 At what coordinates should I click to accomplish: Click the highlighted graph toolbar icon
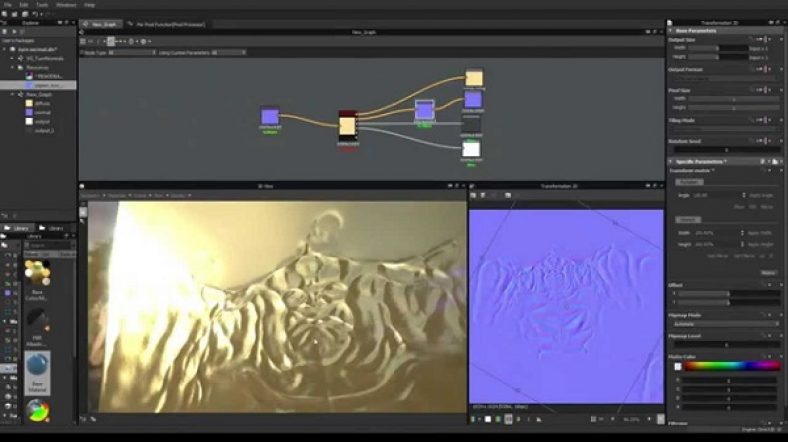(111, 42)
